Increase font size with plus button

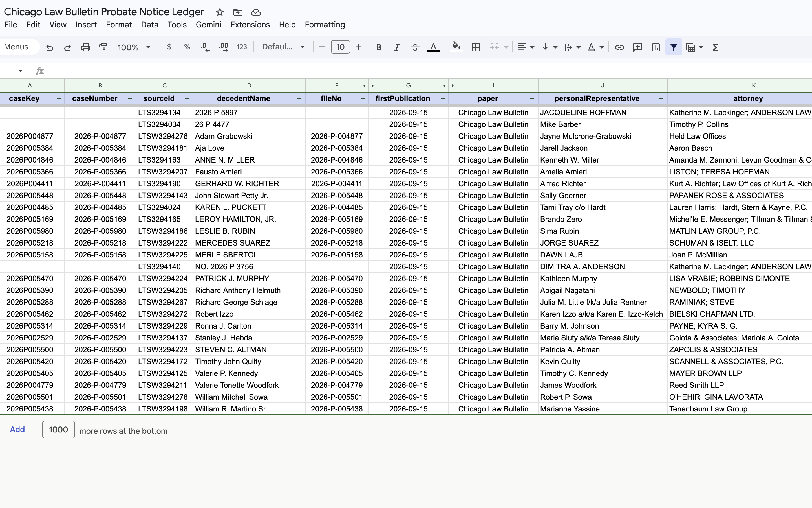[x=358, y=47]
